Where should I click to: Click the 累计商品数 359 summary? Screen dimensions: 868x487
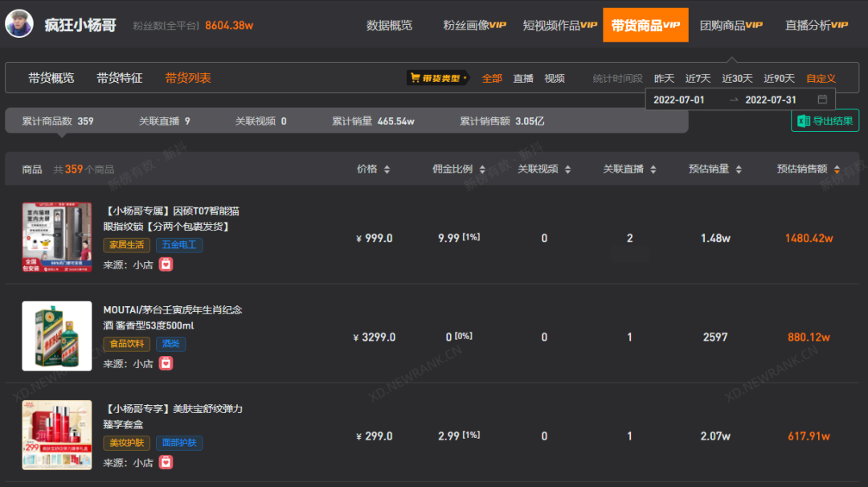click(58, 121)
